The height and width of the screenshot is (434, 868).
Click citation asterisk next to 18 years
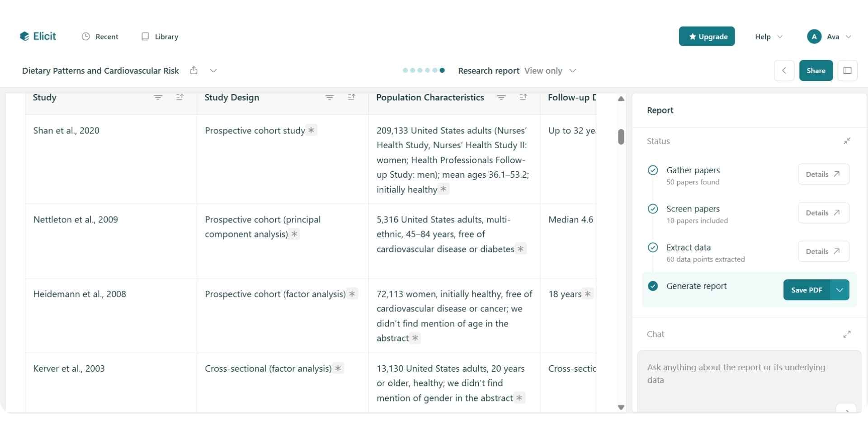click(x=588, y=294)
